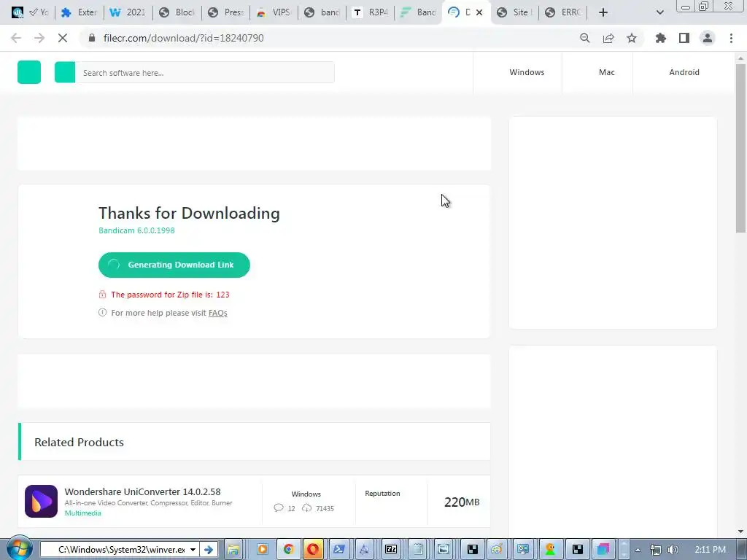Open the Android category

(684, 72)
